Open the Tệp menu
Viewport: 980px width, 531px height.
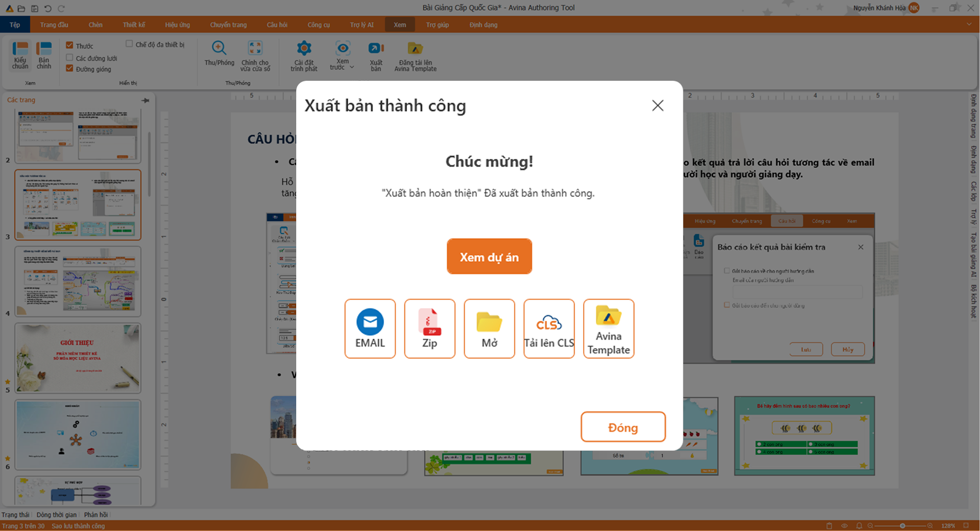click(x=15, y=25)
